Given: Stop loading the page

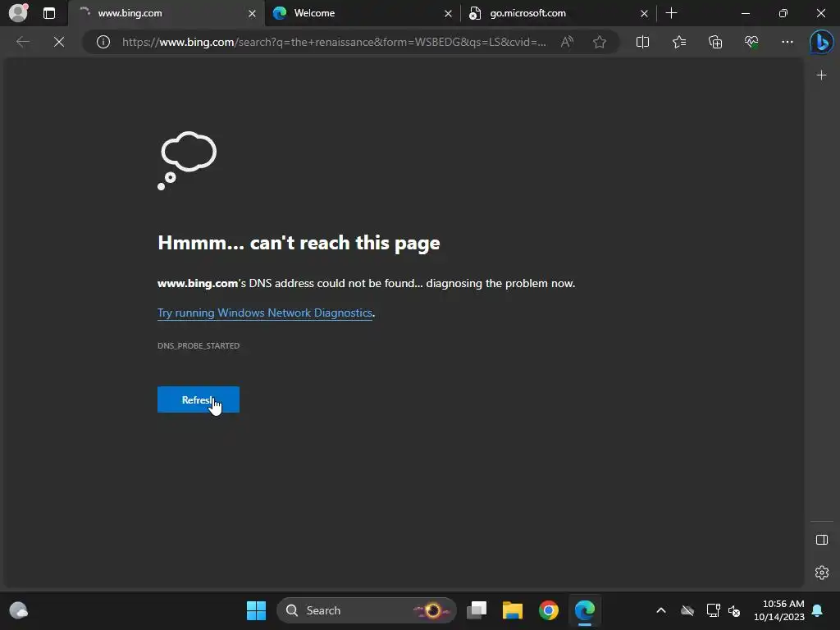Looking at the screenshot, I should tap(59, 42).
